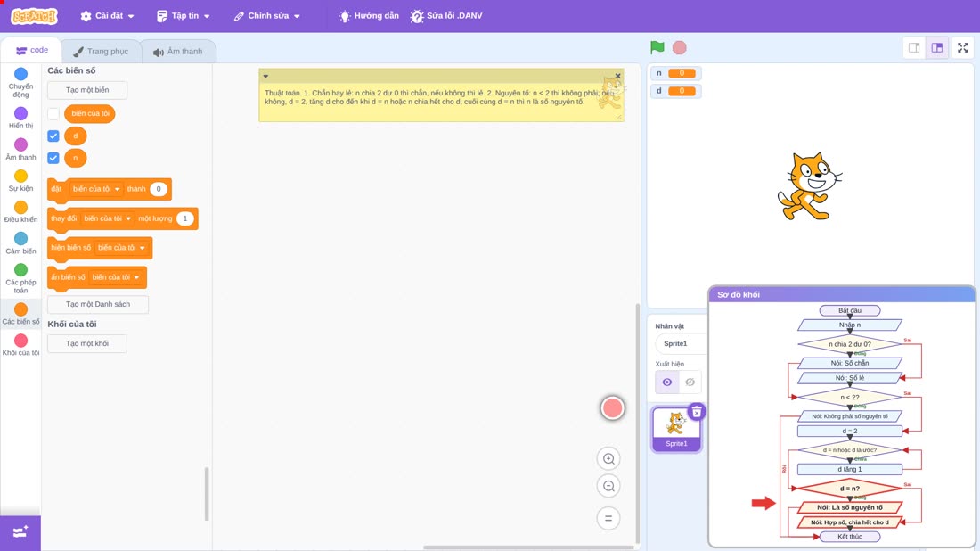This screenshot has width=980, height=551.
Task: Check the 'biến của tôi' variable checkbox
Action: pyautogui.click(x=53, y=114)
